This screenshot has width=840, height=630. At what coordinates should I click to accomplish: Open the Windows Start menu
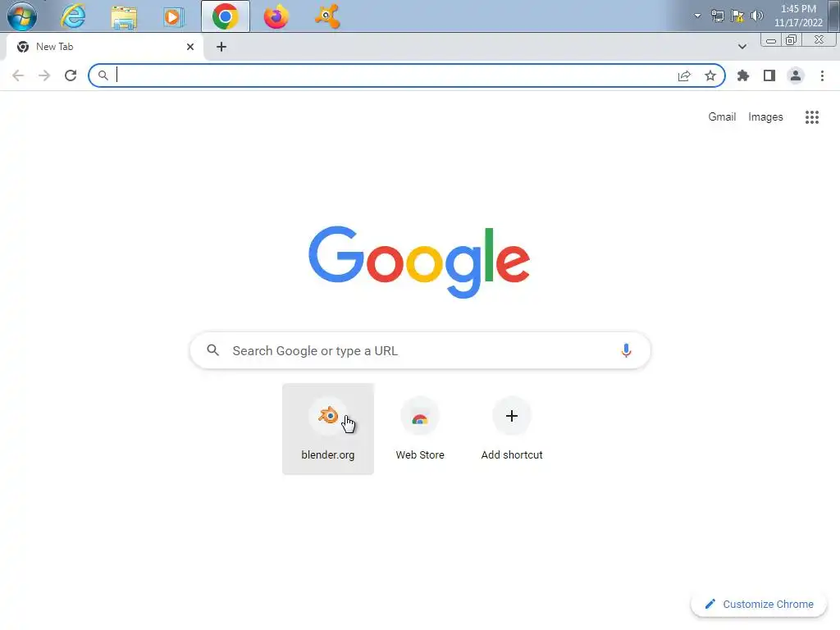22,16
